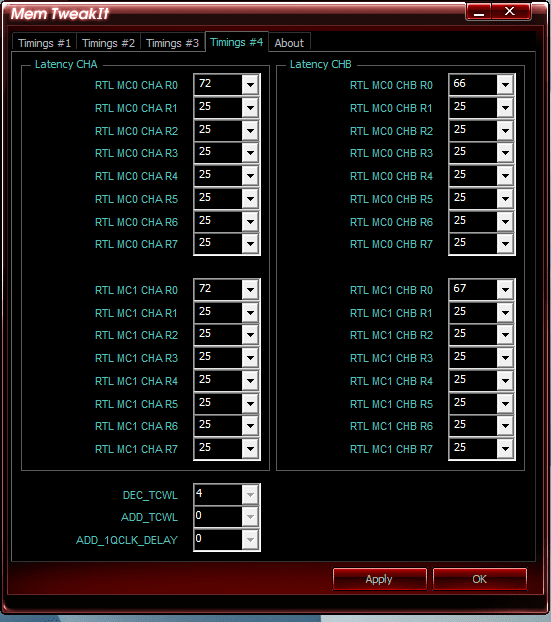The height and width of the screenshot is (622, 551).
Task: Switch to the Timings #1 tab
Action: (x=44, y=43)
